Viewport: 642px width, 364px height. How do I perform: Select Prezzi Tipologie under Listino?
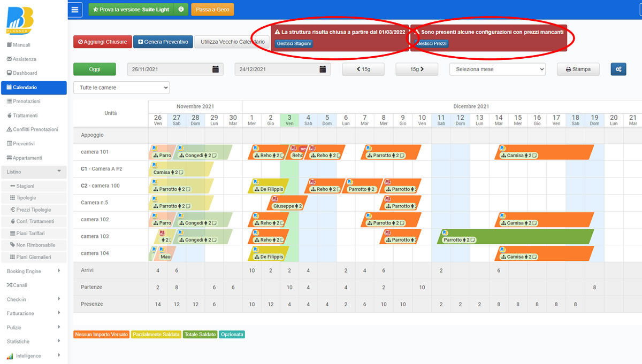point(33,210)
